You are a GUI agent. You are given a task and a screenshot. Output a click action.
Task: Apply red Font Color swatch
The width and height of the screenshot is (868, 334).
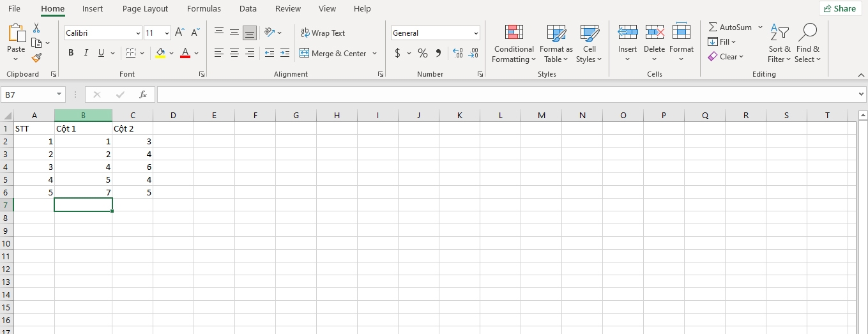tap(185, 53)
